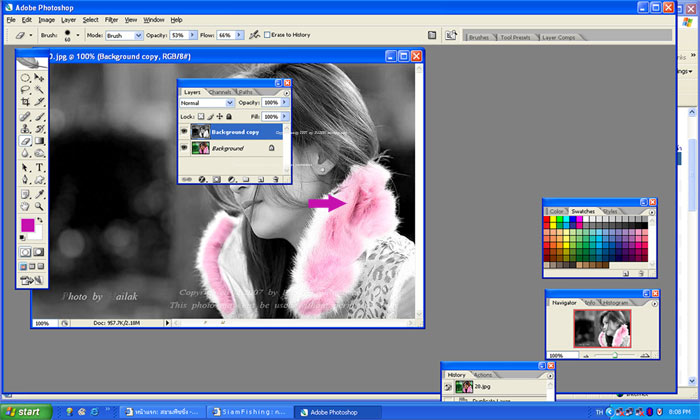The height and width of the screenshot is (420, 700).
Task: Hide the Background copy layer
Action: (x=184, y=132)
